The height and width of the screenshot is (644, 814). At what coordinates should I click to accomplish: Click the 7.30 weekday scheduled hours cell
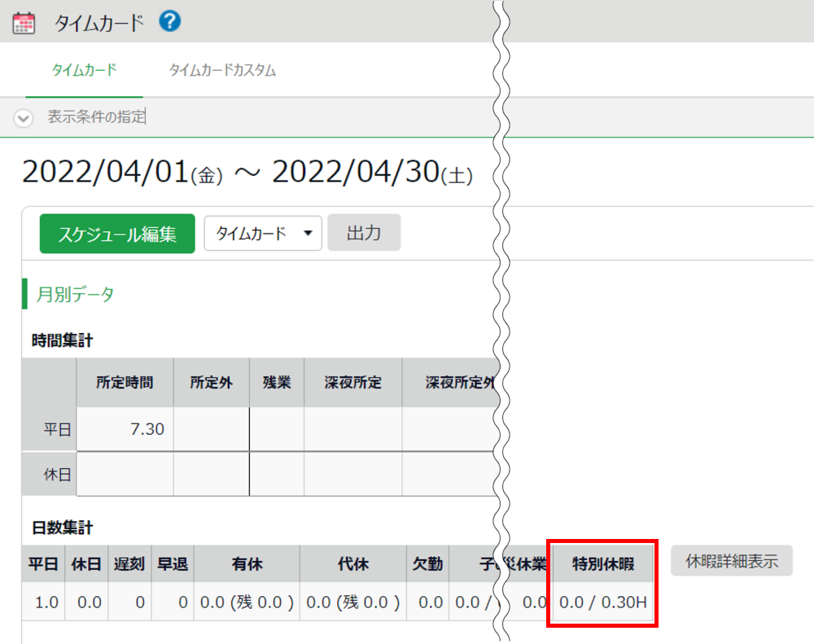pos(125,428)
